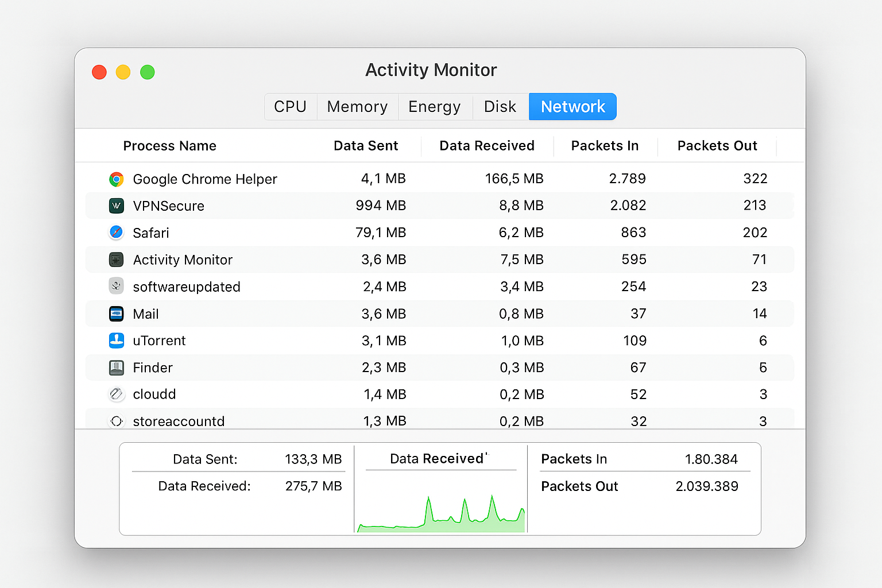Select the Safari process name

click(x=151, y=233)
